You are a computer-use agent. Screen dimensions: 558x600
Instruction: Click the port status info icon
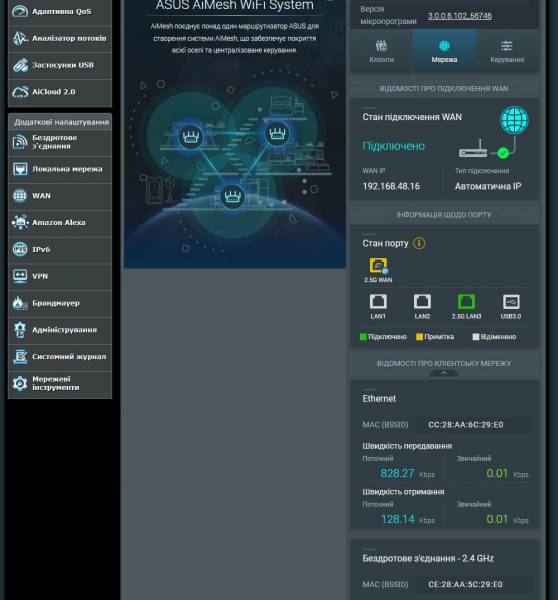[x=419, y=243]
